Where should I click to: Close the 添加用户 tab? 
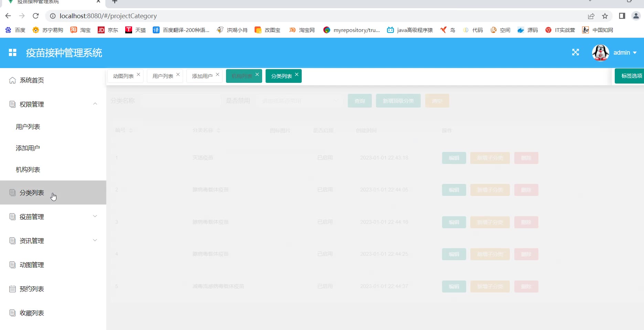(217, 74)
